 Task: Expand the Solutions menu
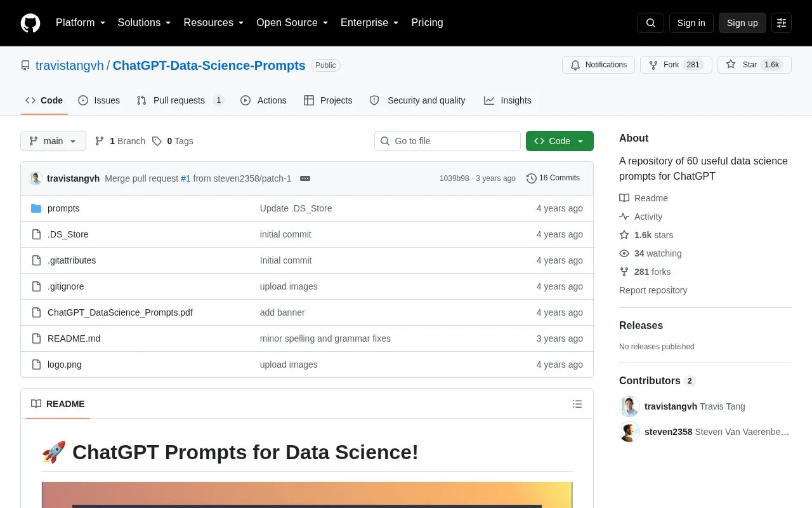click(144, 23)
